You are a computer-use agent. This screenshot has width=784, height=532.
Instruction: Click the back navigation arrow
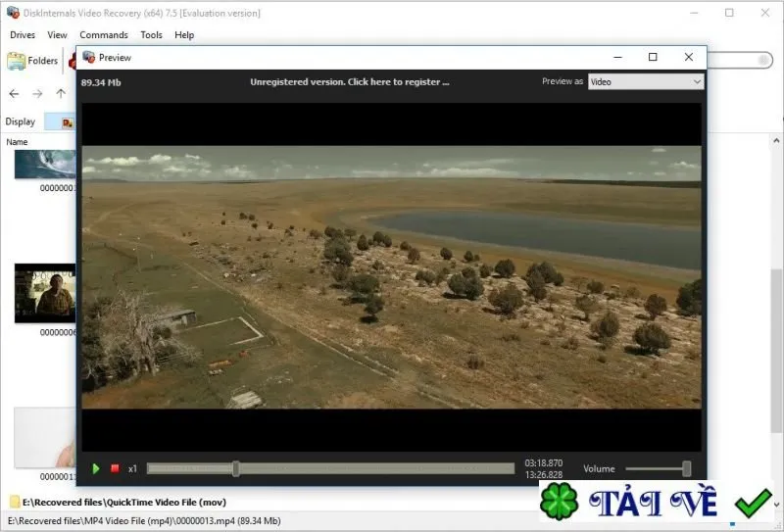pyautogui.click(x=14, y=93)
